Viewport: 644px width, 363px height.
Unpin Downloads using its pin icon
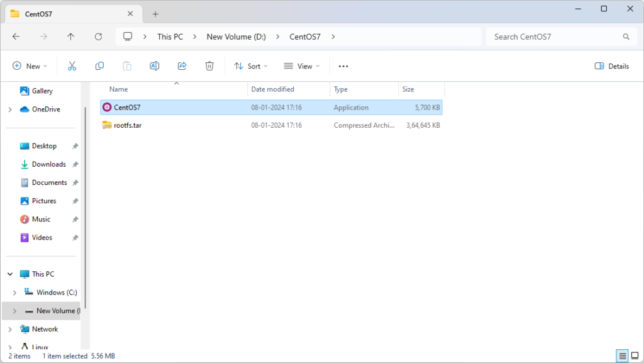click(x=75, y=164)
